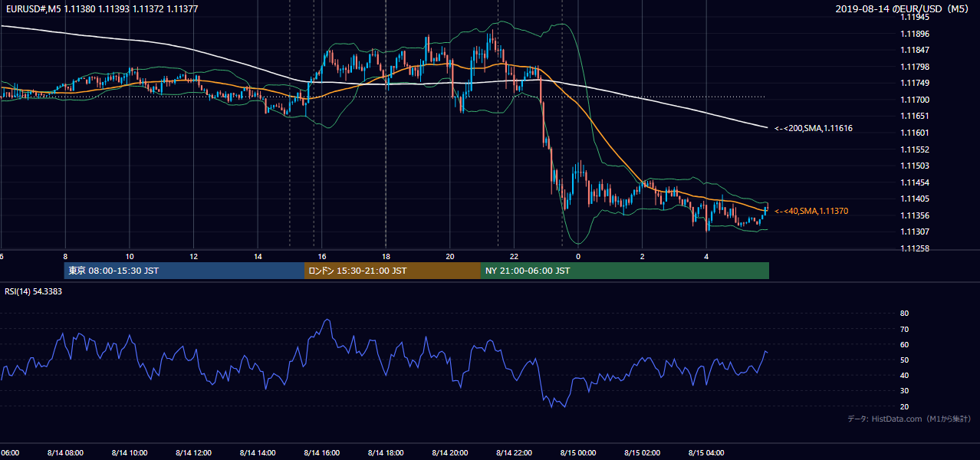Click hour label 4 under price chart
This screenshot has width=980, height=460.
[x=706, y=257]
